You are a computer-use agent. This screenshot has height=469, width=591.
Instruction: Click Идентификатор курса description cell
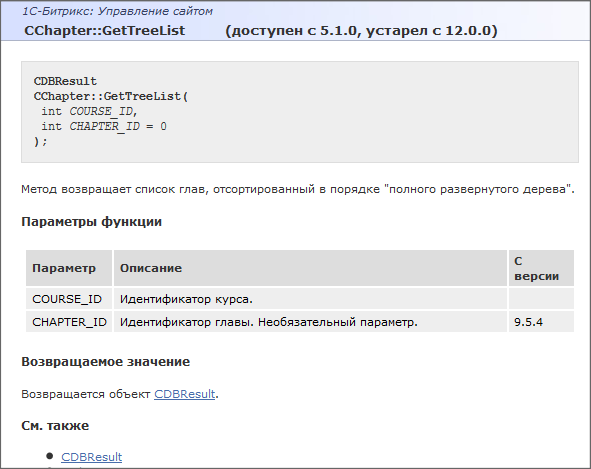pyautogui.click(x=310, y=299)
